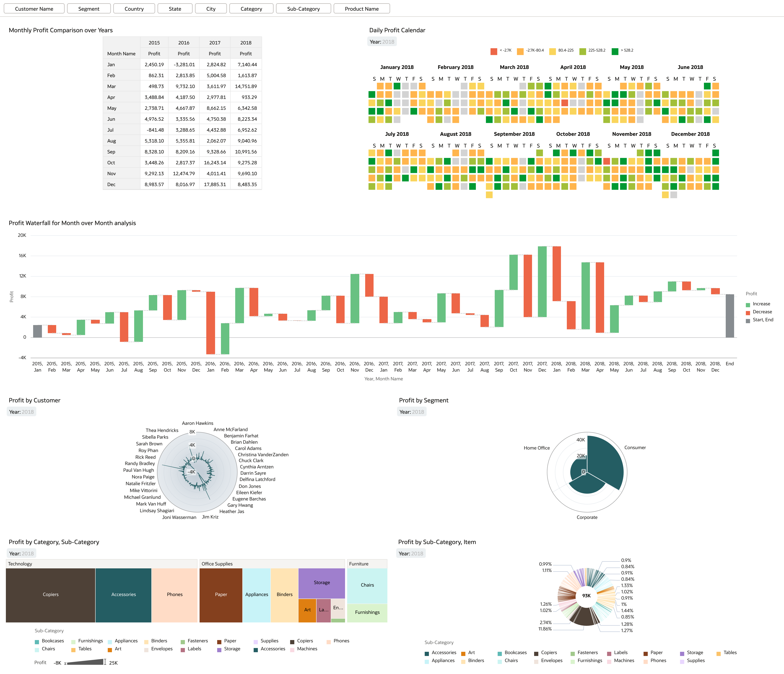784x674 pixels.
Task: Open the Customer Name filter
Action: (34, 9)
